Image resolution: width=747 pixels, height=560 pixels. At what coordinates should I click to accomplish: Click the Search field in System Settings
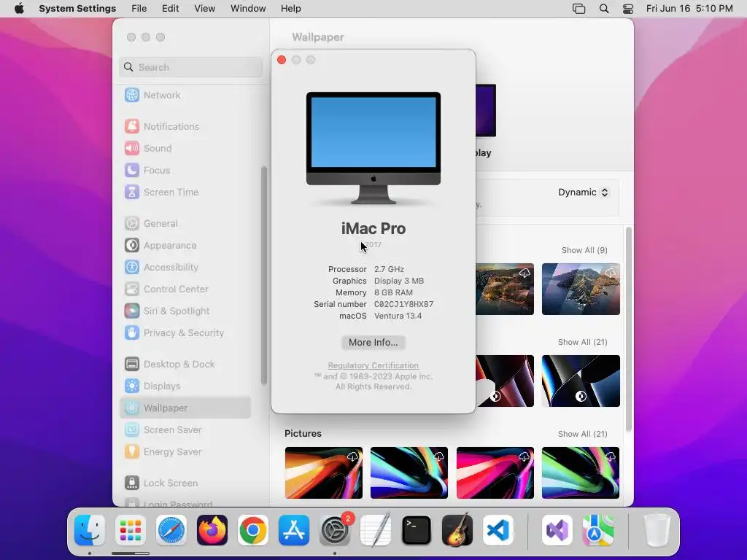[x=190, y=67]
